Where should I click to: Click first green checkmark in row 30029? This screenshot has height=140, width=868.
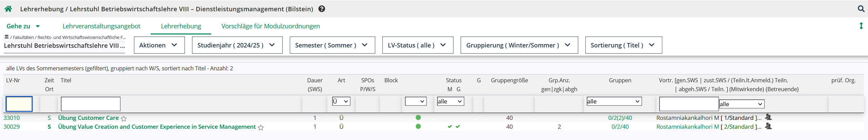(x=450, y=127)
